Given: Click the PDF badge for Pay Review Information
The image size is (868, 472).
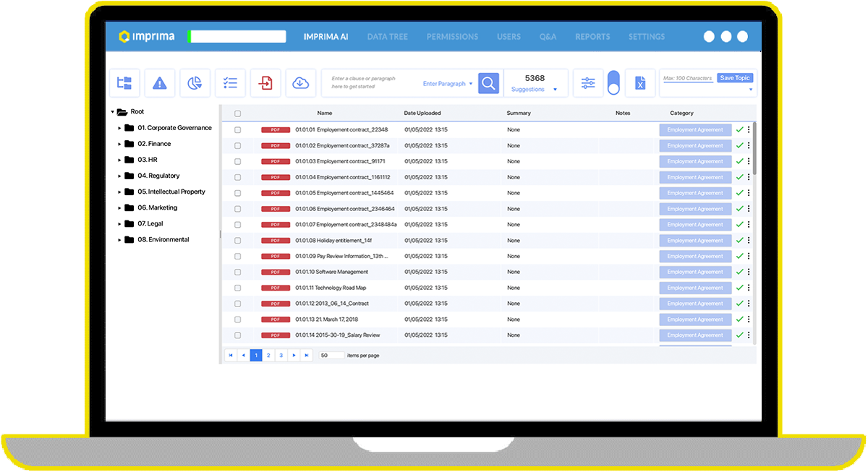Looking at the screenshot, I should click(x=276, y=256).
